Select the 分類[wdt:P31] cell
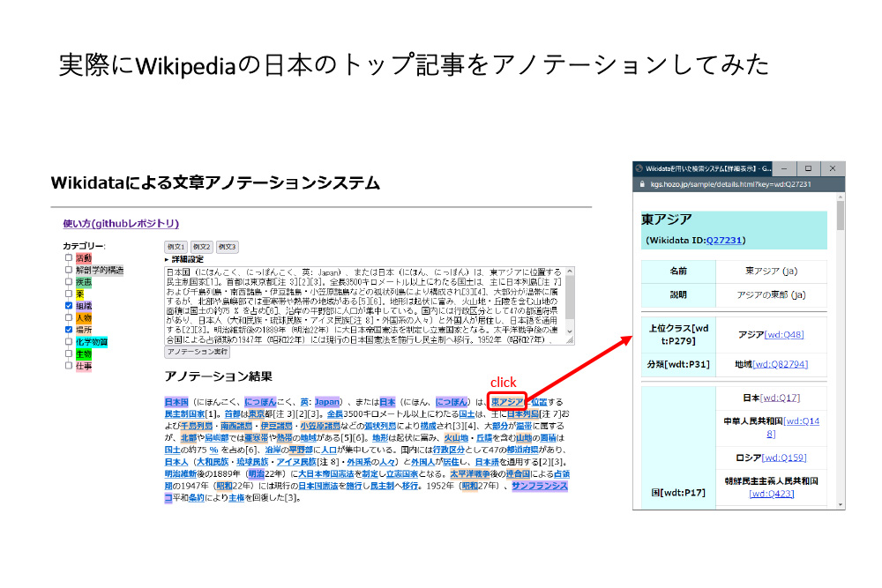882x588 pixels. point(678,365)
